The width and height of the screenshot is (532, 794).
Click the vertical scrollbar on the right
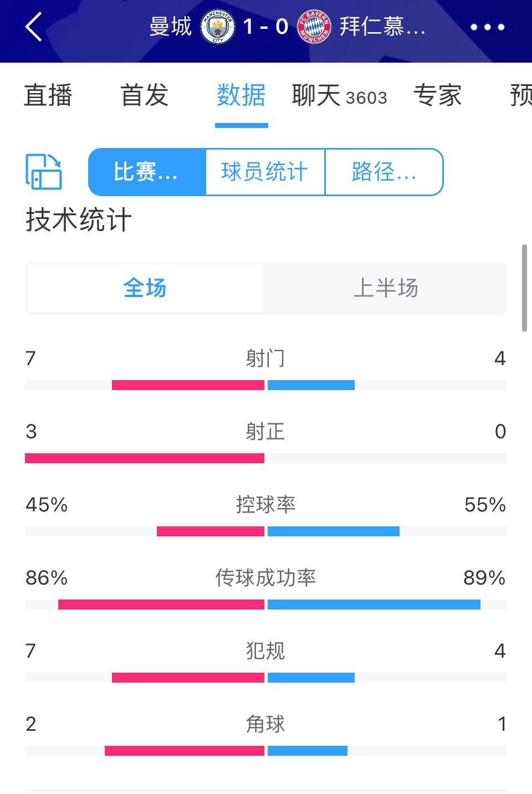click(524, 288)
